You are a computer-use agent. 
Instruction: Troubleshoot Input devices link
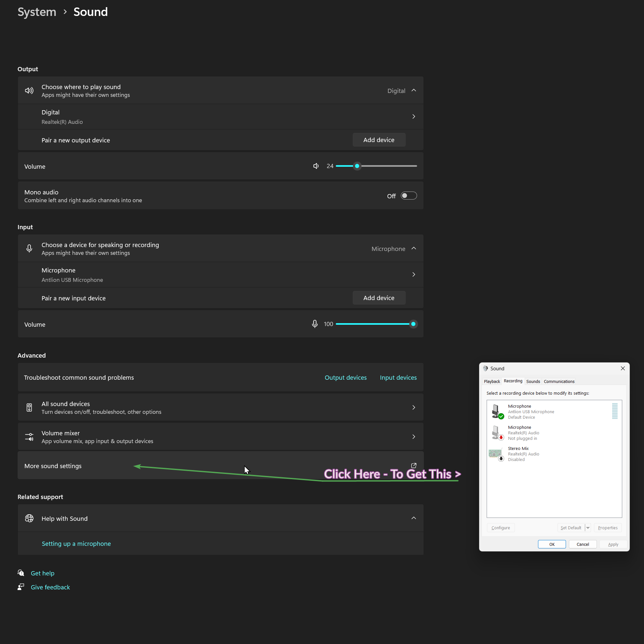click(398, 378)
